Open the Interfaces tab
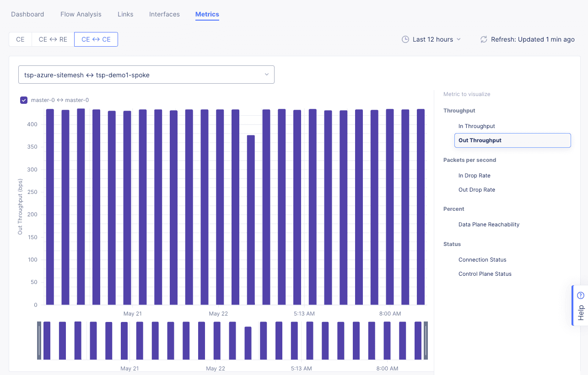 164,14
